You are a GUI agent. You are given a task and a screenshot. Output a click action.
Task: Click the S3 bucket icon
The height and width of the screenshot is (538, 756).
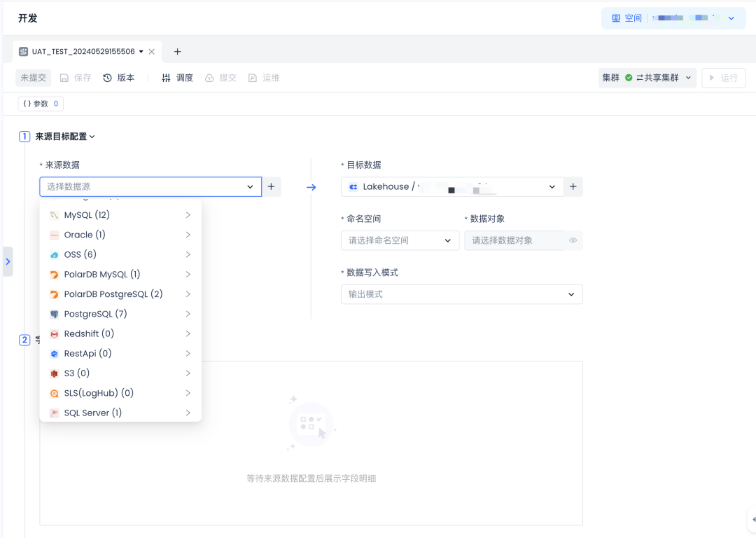point(54,373)
